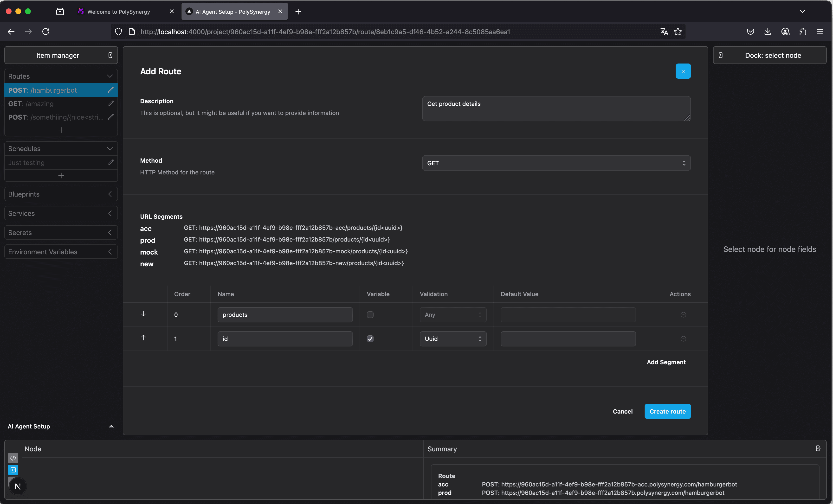
Task: List all browser tabs chevron
Action: pyautogui.click(x=802, y=12)
